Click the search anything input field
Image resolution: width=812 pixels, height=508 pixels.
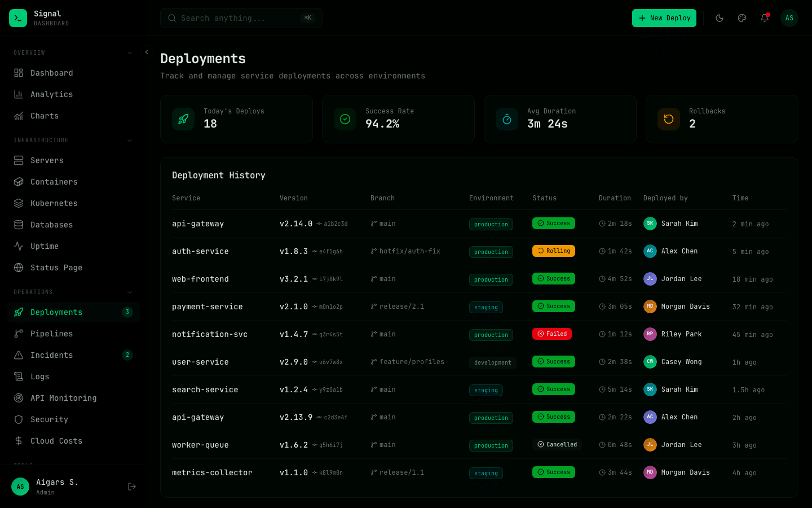click(241, 18)
